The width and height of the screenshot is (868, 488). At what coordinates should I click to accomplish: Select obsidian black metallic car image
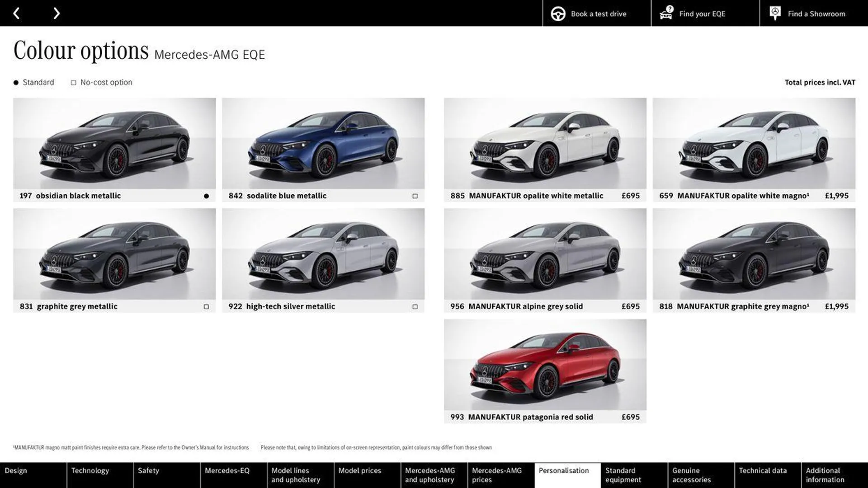[114, 143]
